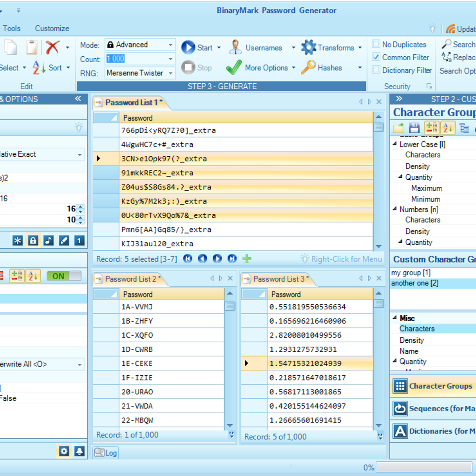The width and height of the screenshot is (476, 476).
Task: Click the greyed Stop generation icon
Action: coord(188,67)
